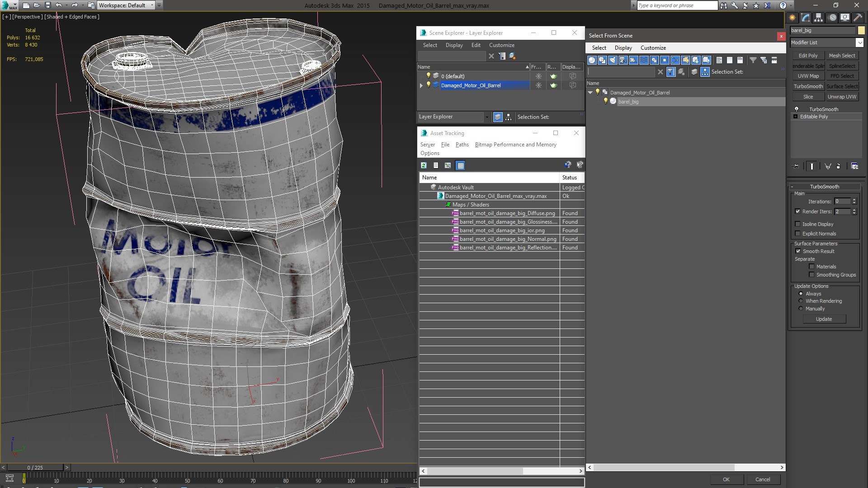Image resolution: width=868 pixels, height=488 pixels.
Task: Select the Manually update radio button
Action: pos(801,309)
